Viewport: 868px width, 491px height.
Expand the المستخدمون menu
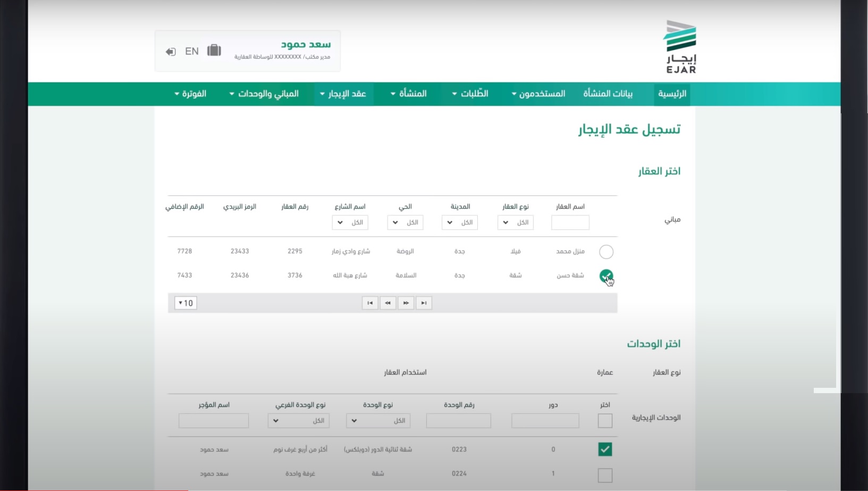(x=538, y=94)
